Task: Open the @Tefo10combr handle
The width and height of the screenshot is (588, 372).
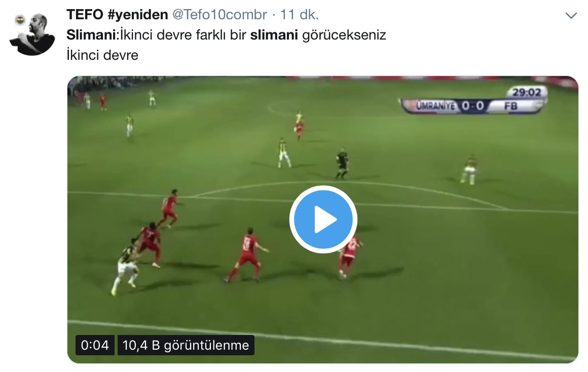Action: pos(219,15)
